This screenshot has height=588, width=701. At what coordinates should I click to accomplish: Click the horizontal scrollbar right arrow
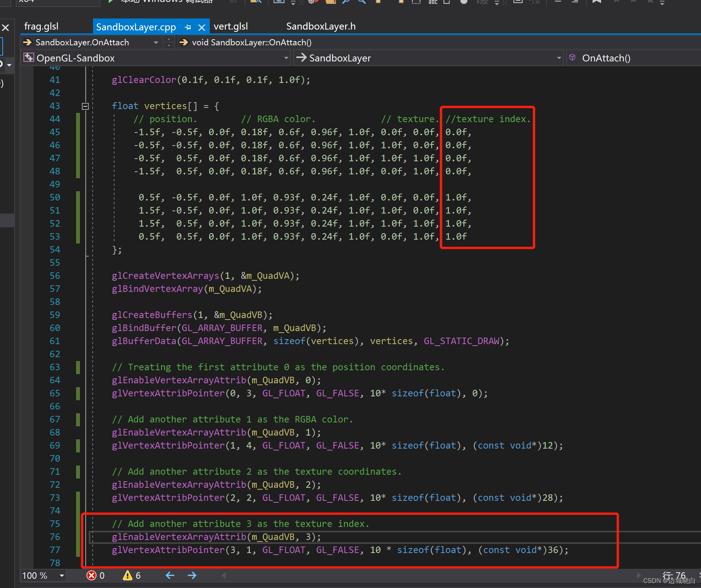pos(639,575)
